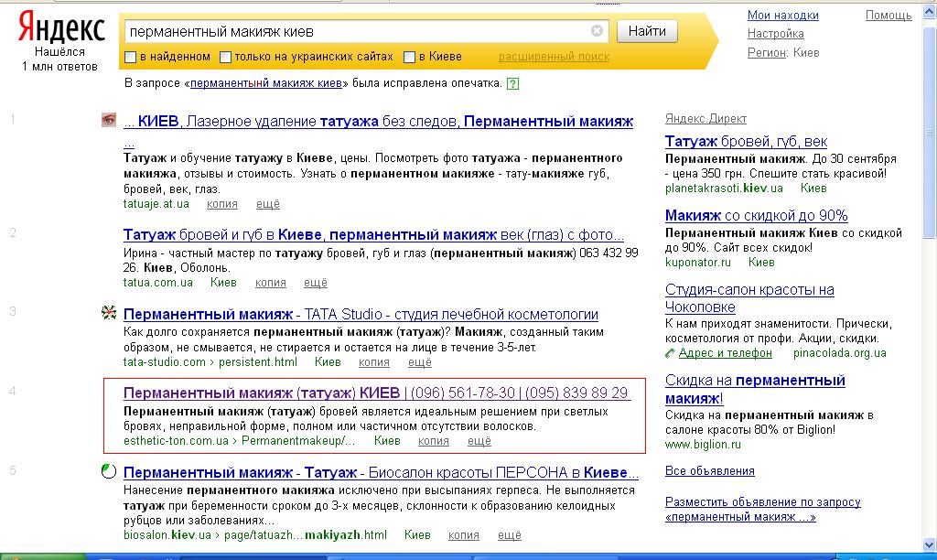This screenshot has height=560, width=937.
Task: Open 'копия' for esthetic-ton.com.ua result
Action: pyautogui.click(x=433, y=441)
